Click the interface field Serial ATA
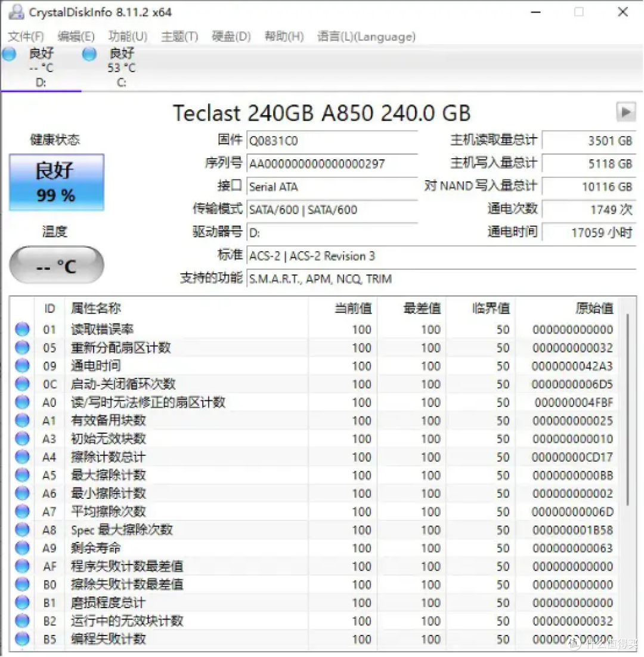The image size is (644, 657). coord(333,187)
